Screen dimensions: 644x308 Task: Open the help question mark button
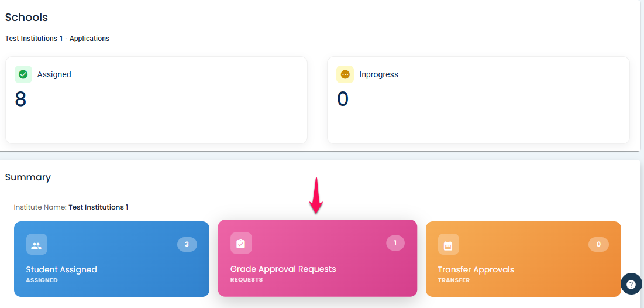(631, 284)
